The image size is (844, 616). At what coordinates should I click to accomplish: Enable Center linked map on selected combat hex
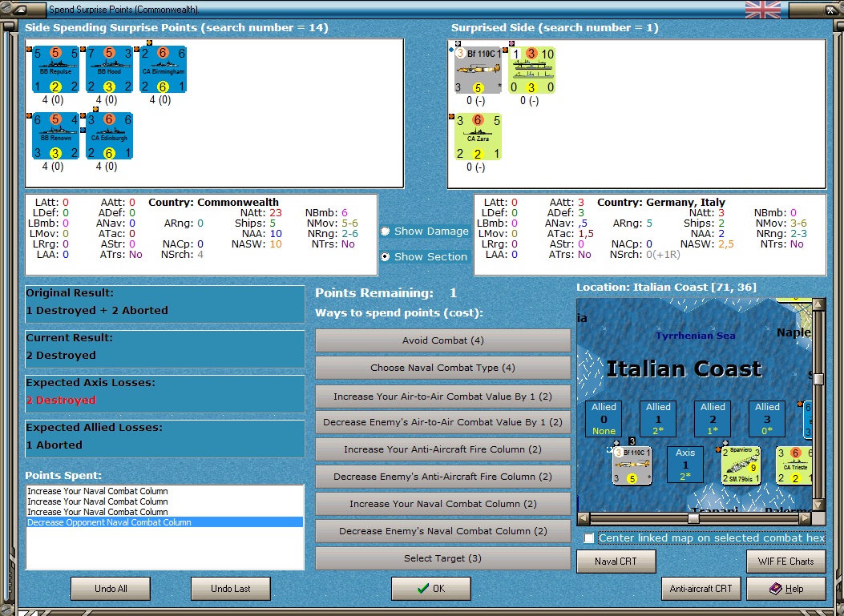tap(589, 538)
